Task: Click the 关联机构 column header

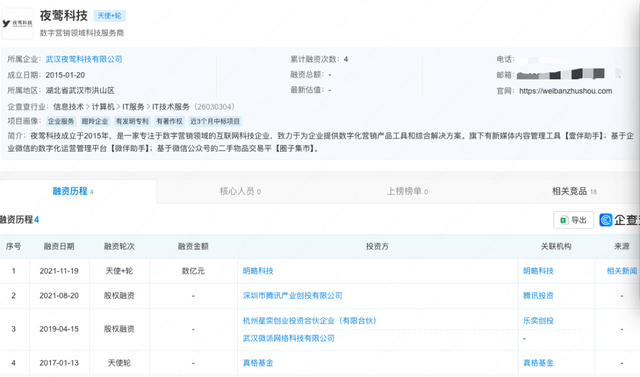Action: [556, 246]
